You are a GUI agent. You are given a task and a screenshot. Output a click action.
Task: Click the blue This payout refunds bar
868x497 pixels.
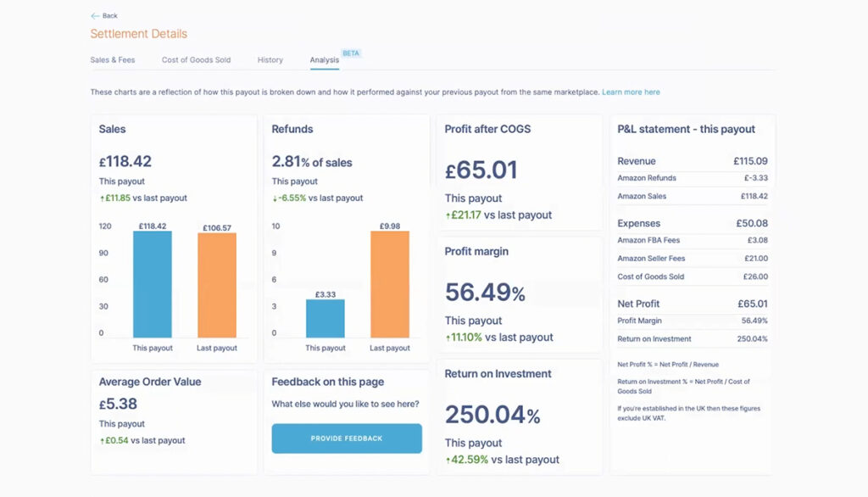tap(325, 319)
